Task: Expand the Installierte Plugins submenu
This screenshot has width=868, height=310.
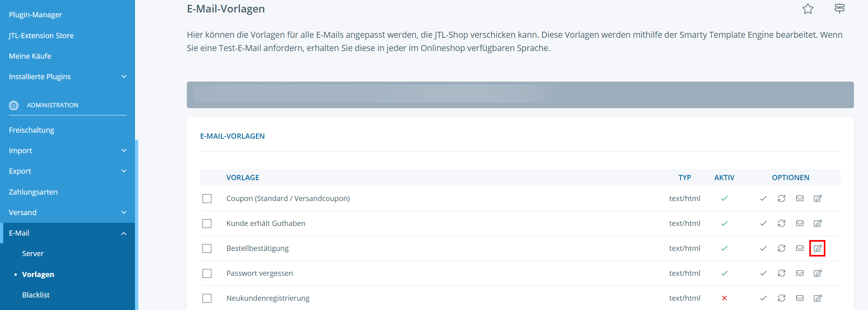Action: [x=124, y=77]
